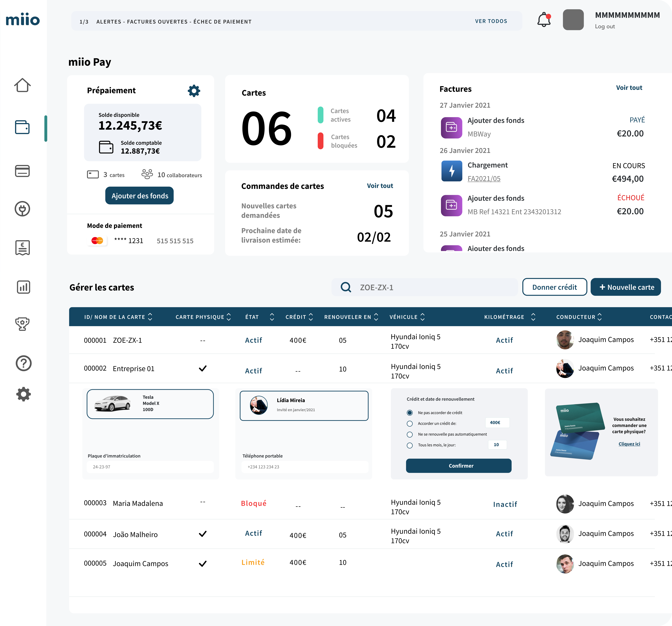This screenshot has height=626, width=672.
Task: Open the wallet section in sidebar
Action: pos(22,127)
